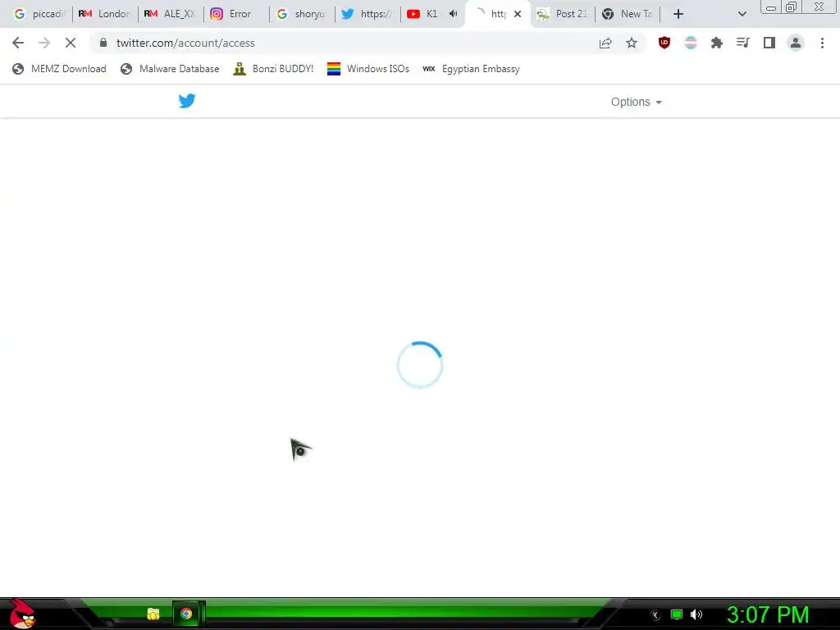Open media controls in the toolbar

(x=743, y=43)
